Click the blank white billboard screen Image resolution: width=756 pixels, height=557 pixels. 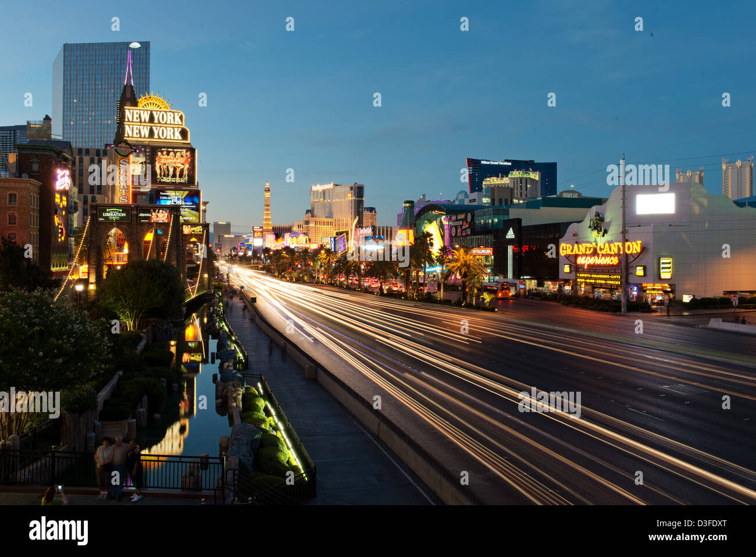click(x=655, y=204)
